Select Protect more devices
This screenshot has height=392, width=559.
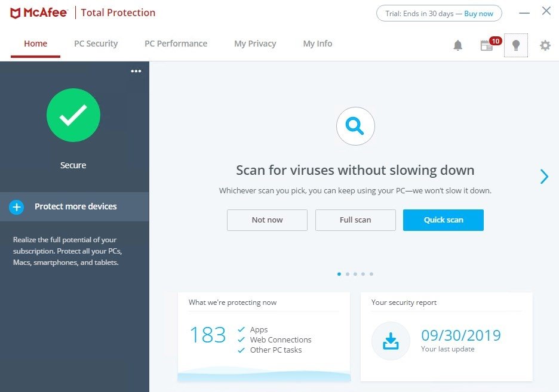point(75,207)
